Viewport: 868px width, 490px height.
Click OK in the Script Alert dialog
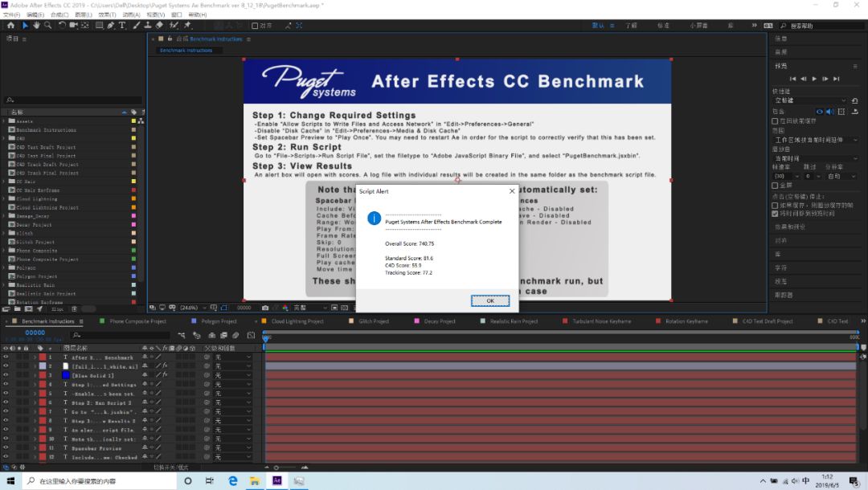[x=489, y=300]
